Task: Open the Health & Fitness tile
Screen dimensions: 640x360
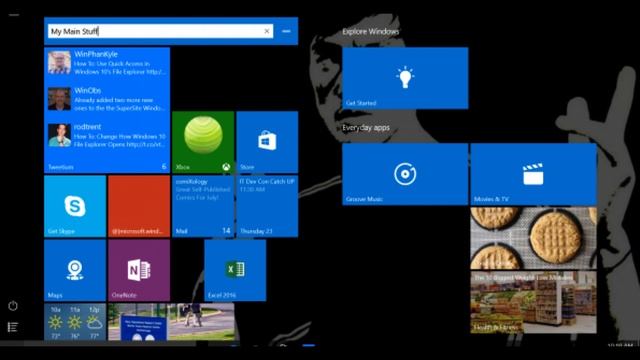Action: (533, 302)
